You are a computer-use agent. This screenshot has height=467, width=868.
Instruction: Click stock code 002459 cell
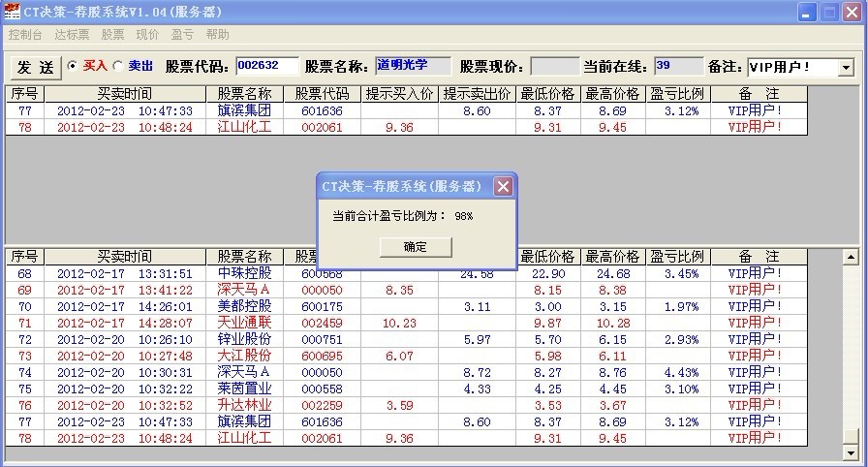coord(323,324)
